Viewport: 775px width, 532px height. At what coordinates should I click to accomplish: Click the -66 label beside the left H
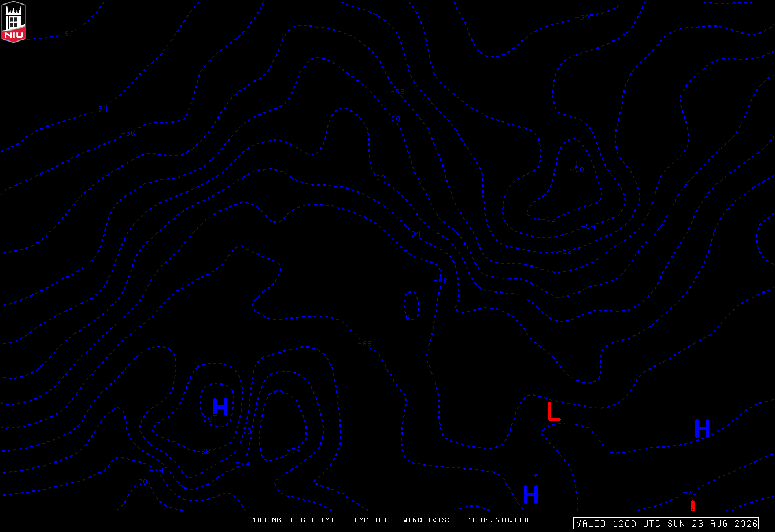(x=205, y=419)
